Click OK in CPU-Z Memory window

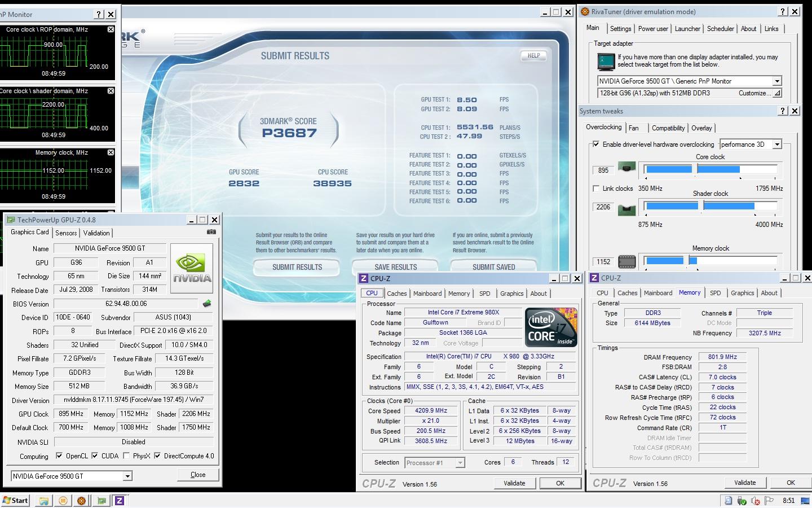coord(791,483)
